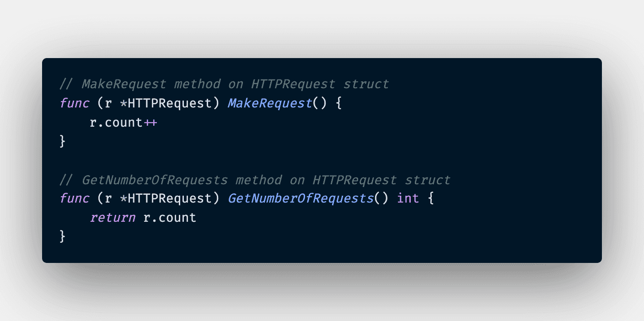
Task: Click the return keyword
Action: tap(113, 218)
